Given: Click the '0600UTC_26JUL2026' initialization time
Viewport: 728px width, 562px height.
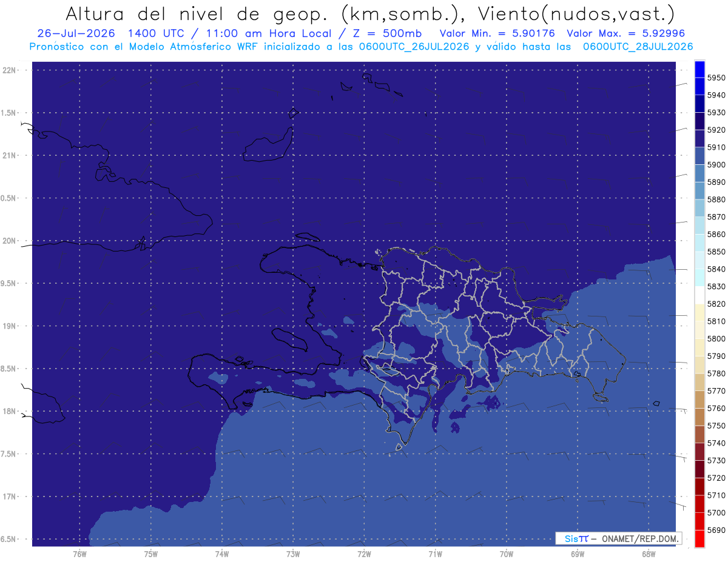Looking at the screenshot, I should 413,47.
